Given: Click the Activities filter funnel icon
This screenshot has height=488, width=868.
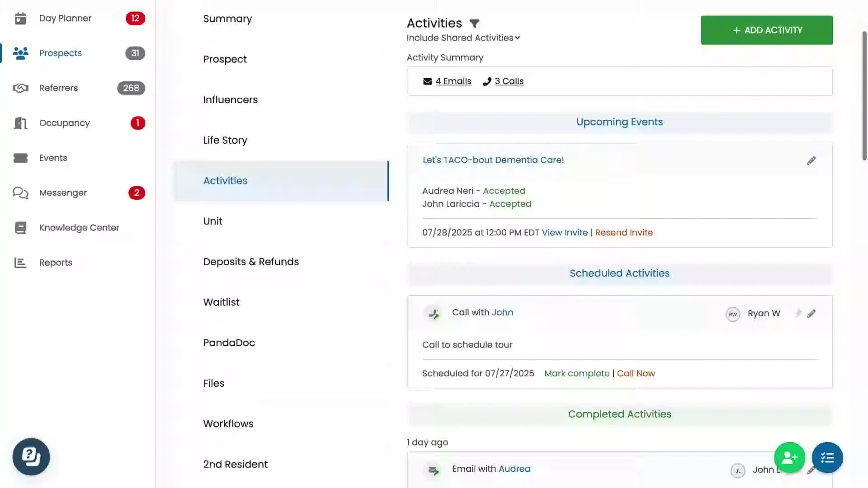Looking at the screenshot, I should tap(474, 23).
